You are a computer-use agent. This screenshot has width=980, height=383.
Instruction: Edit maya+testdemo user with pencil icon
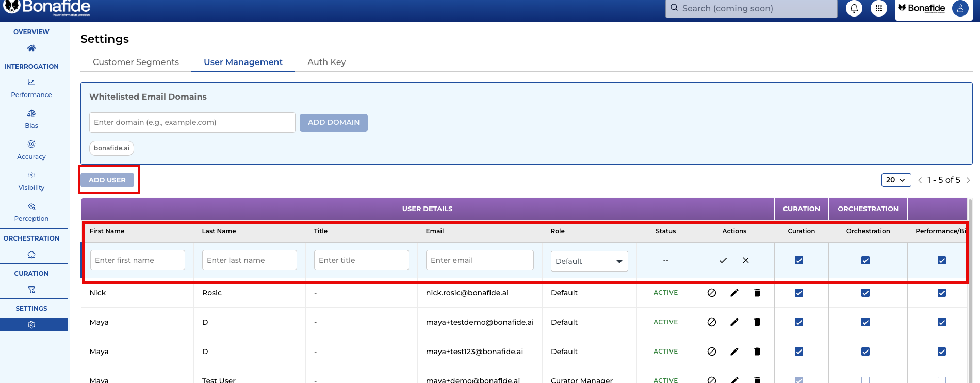(734, 322)
